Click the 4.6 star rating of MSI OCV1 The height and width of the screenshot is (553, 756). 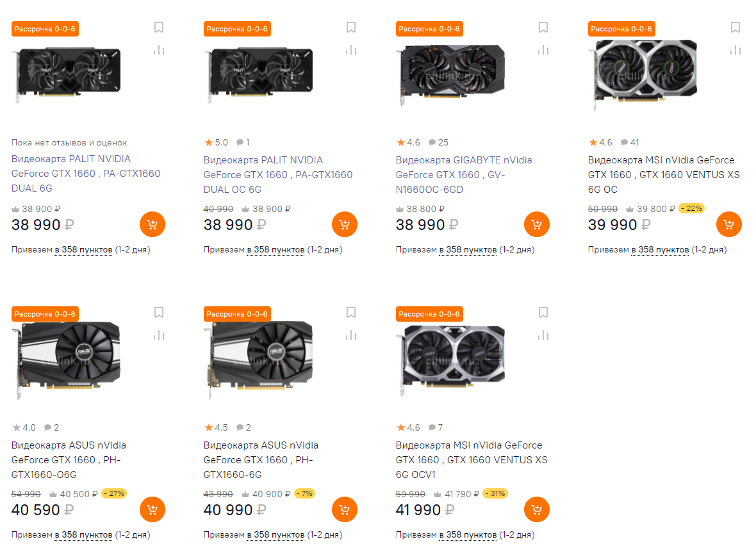pyautogui.click(x=408, y=427)
